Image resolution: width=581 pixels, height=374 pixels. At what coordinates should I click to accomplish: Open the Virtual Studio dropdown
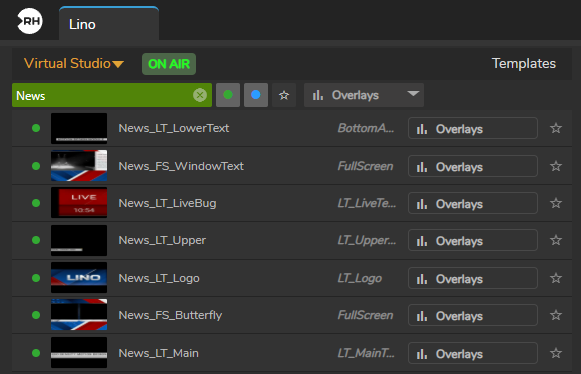73,63
